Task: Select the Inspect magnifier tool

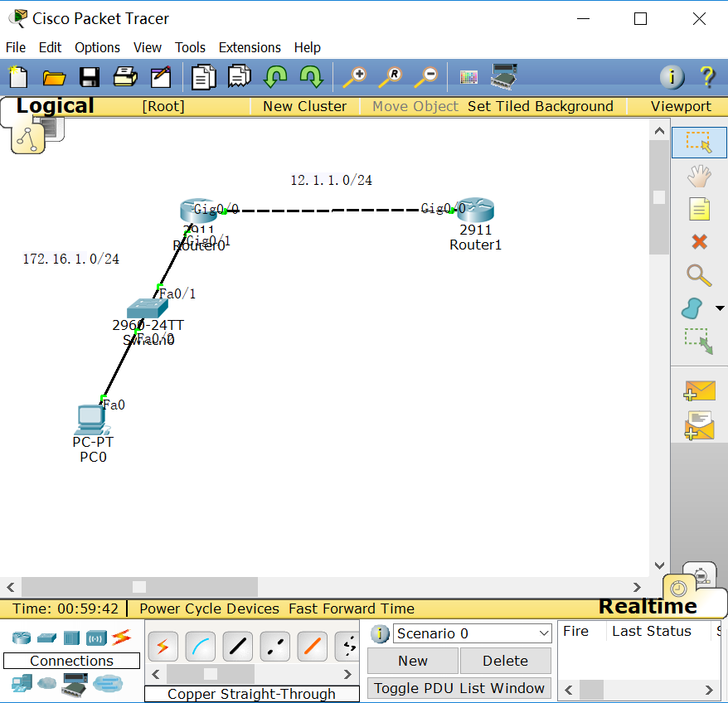Action: pos(699,275)
